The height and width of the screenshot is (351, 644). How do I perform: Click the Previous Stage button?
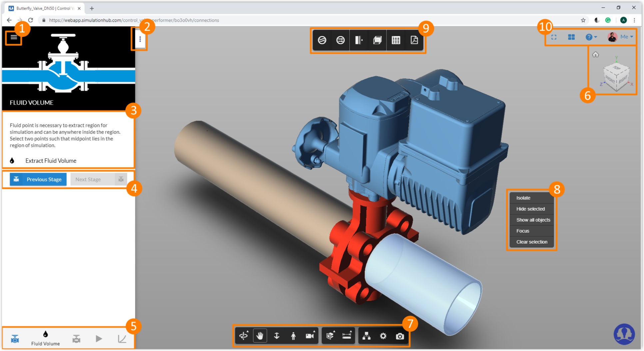pyautogui.click(x=38, y=179)
